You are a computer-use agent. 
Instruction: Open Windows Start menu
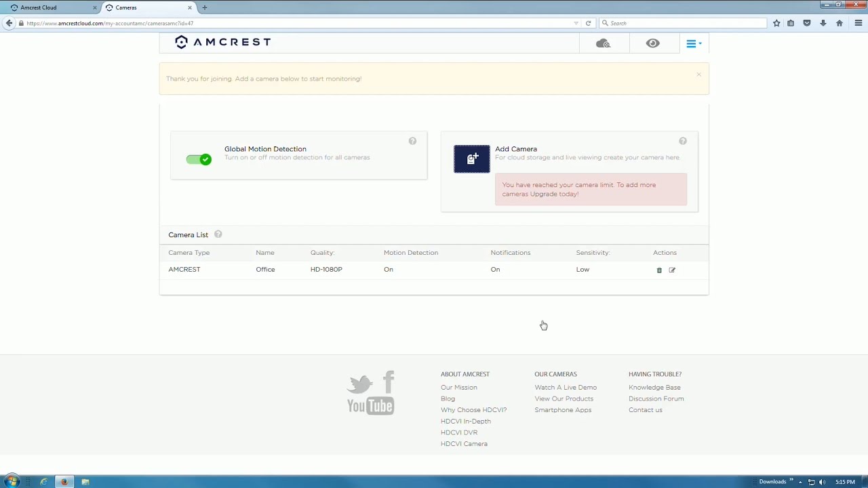[x=12, y=482]
